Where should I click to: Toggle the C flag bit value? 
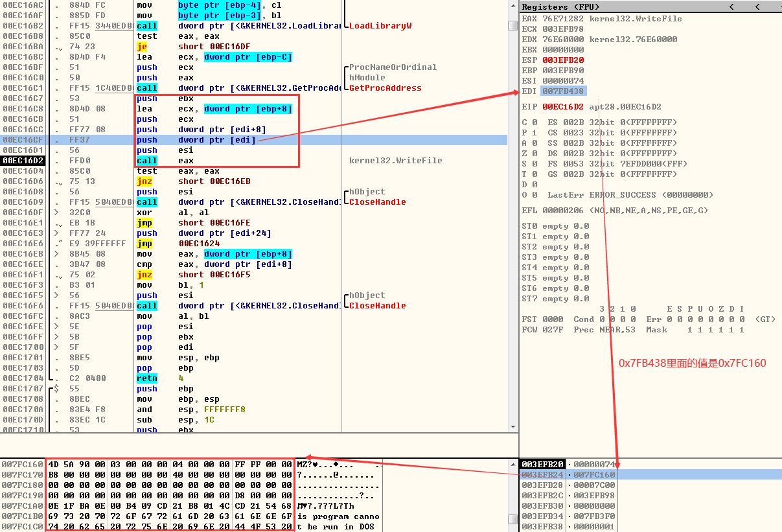(535, 122)
